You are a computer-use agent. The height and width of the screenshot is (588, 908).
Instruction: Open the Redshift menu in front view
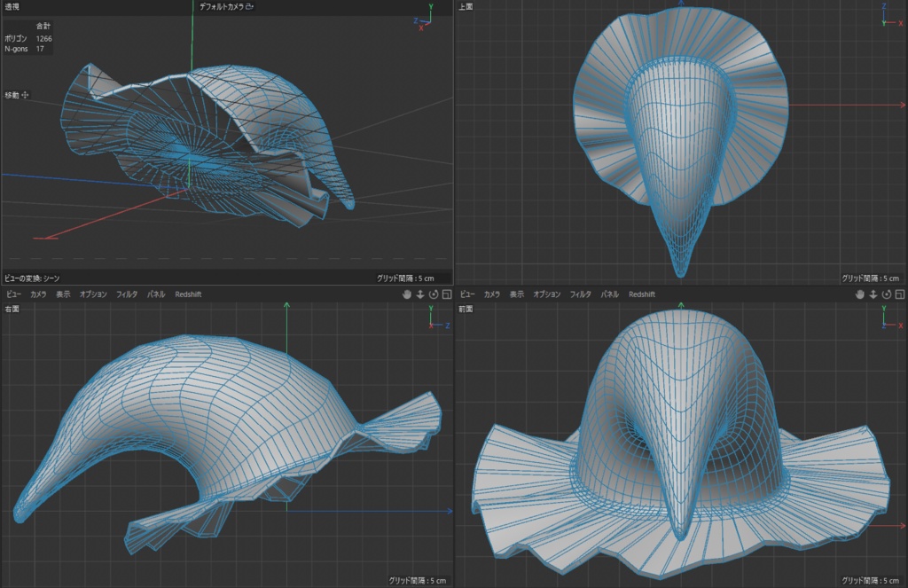642,294
